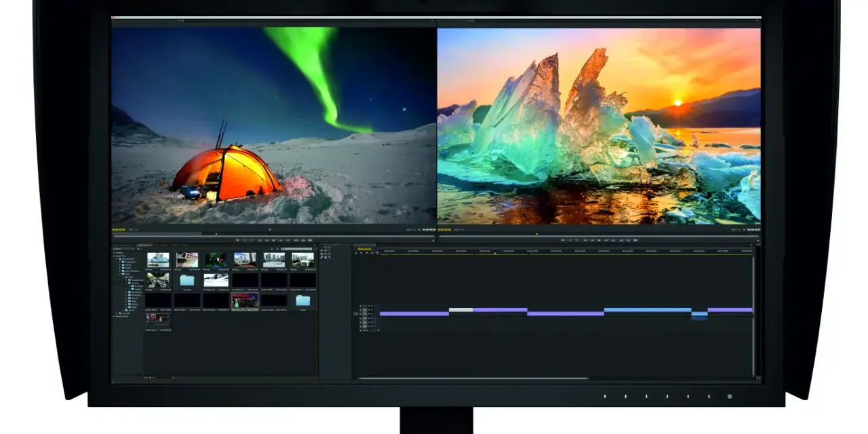Image resolution: width=868 pixels, height=434 pixels.
Task: Select the first purple clip on the timeline
Action: 414,313
